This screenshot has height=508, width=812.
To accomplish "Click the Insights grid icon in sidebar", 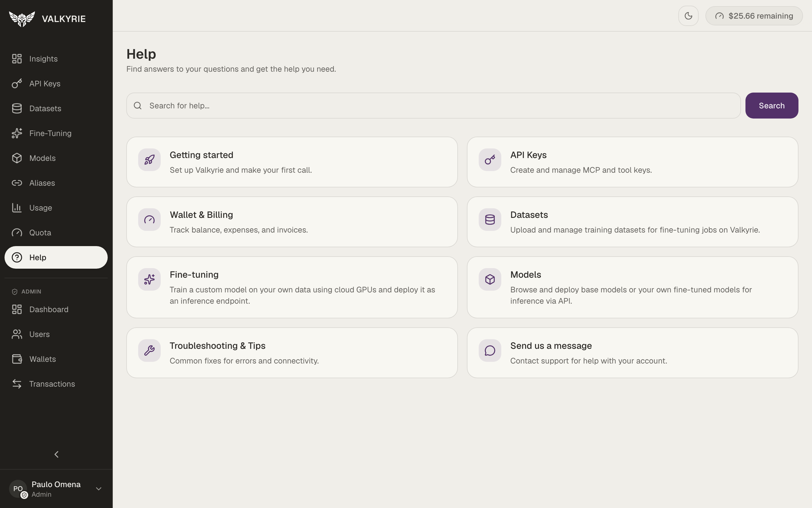I will (17, 59).
